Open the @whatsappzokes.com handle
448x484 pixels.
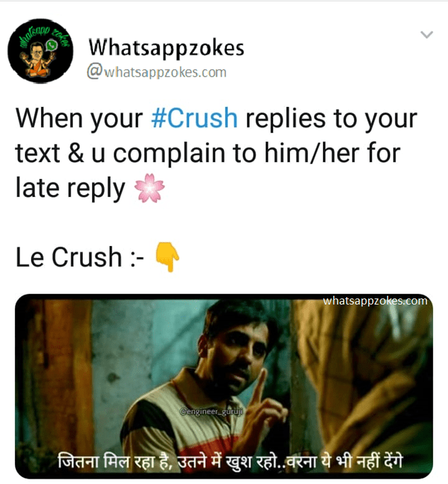tap(156, 72)
